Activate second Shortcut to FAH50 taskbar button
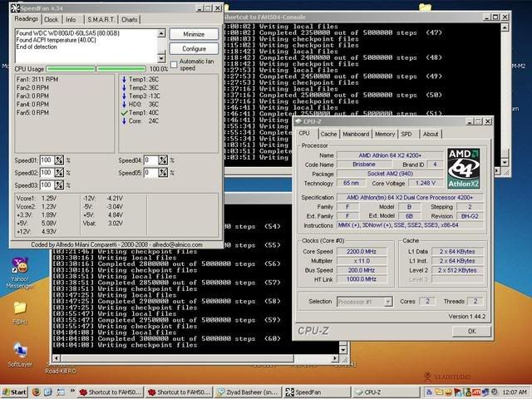This screenshot has width=532, height=399. 180,392
